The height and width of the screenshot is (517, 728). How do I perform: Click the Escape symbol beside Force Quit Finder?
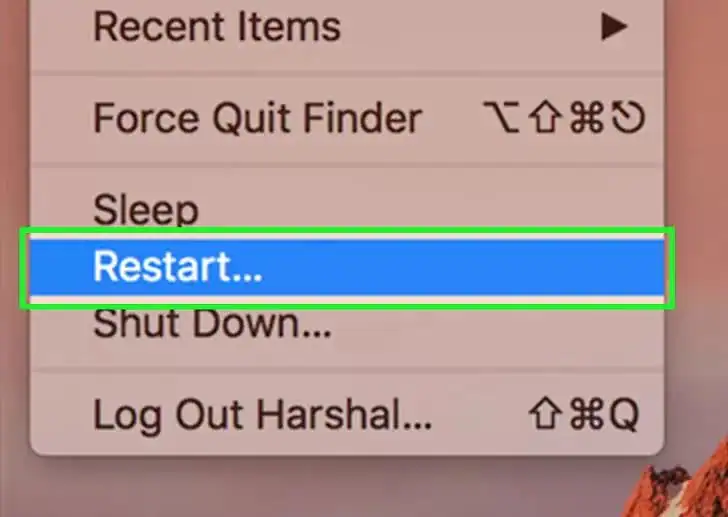[x=628, y=118]
